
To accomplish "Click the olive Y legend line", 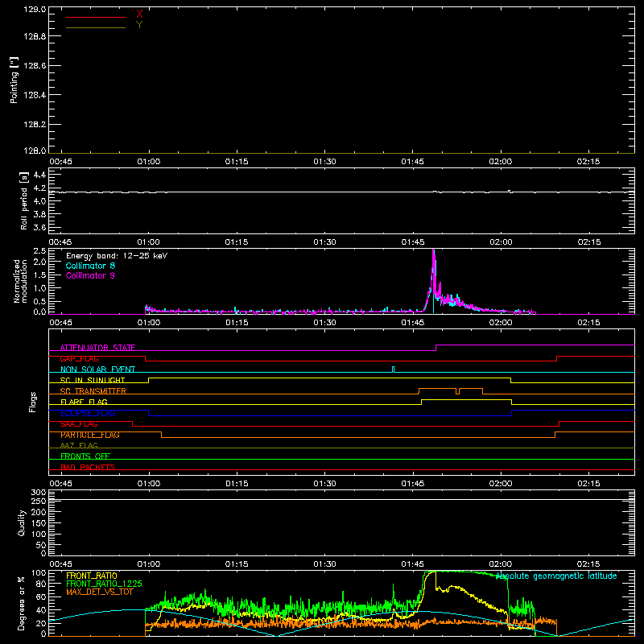I will pos(96,27).
